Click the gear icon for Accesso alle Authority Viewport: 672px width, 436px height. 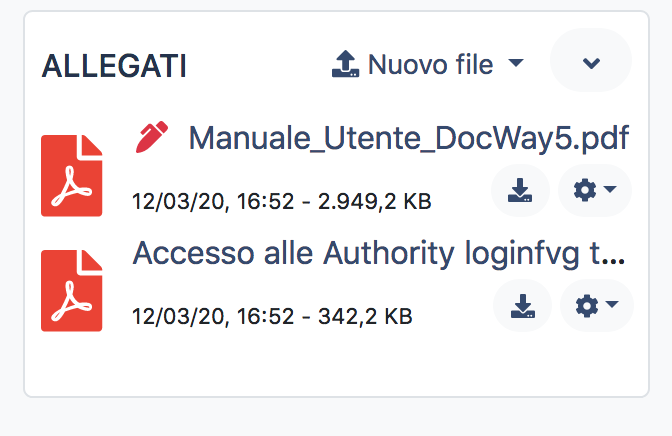tap(587, 306)
